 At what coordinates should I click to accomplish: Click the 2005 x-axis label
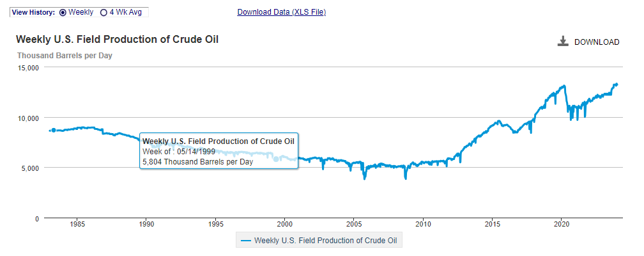point(354,224)
